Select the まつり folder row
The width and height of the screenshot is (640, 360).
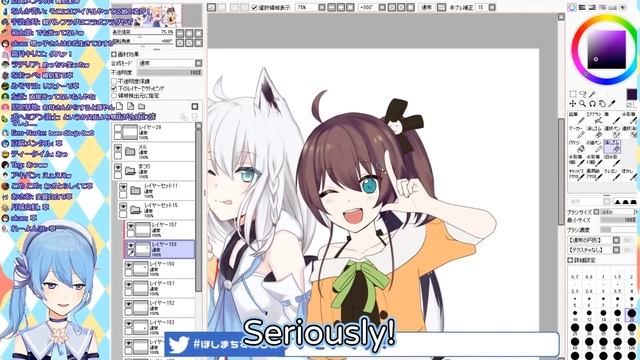point(154,171)
